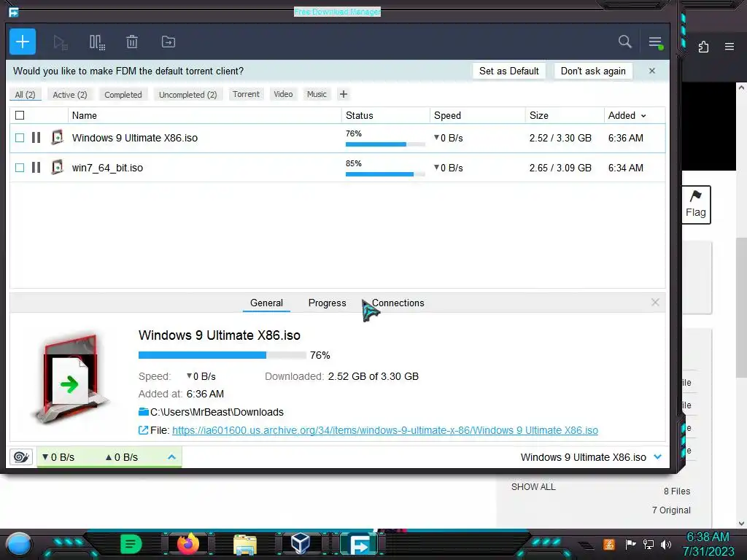Open browser extensions puzzle icon behind FDM
Image resolution: width=747 pixels, height=560 pixels.
[x=704, y=47]
